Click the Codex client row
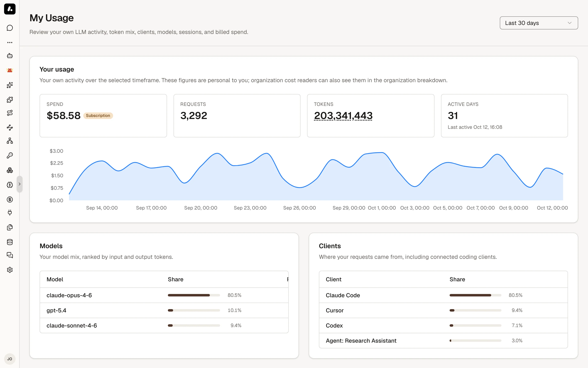The height and width of the screenshot is (368, 588). pos(443,325)
